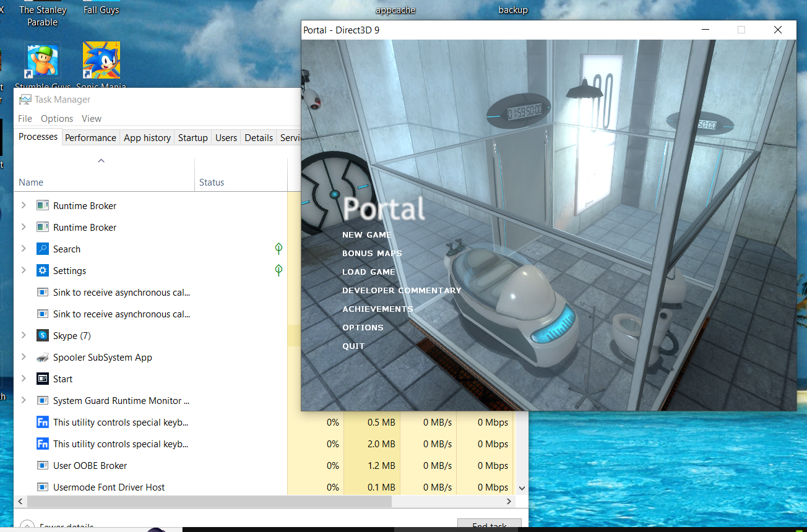Open OPTIONS in Portal menu
This screenshot has width=807, height=532.
[363, 328]
